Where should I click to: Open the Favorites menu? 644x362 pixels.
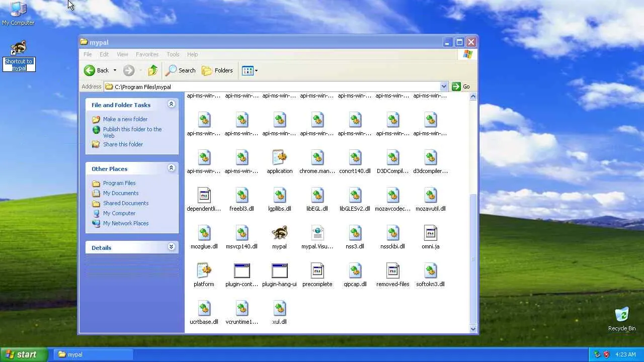(x=147, y=54)
